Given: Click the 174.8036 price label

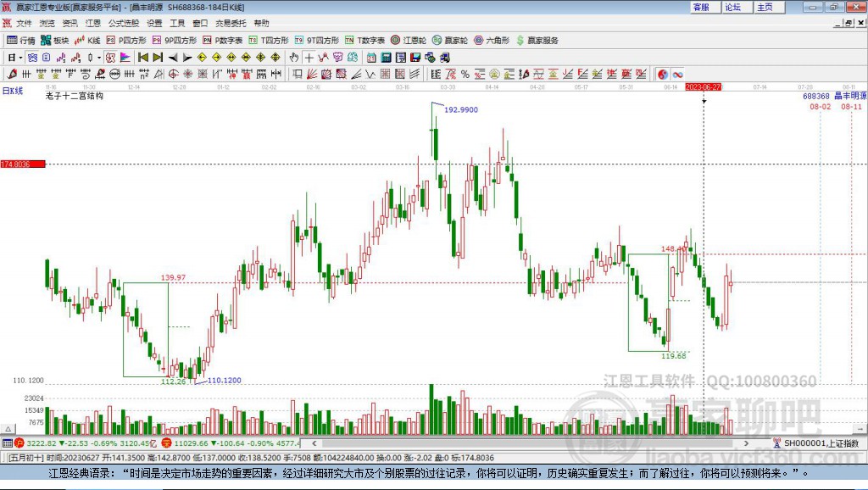Looking at the screenshot, I should [23, 164].
